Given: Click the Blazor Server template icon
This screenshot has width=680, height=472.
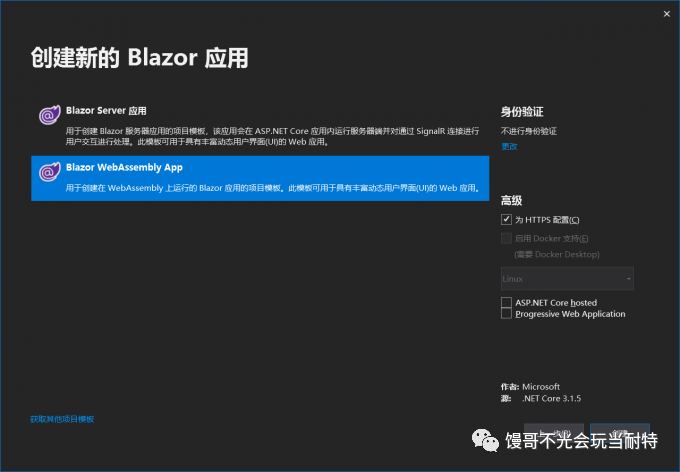Looking at the screenshot, I should pyautogui.click(x=49, y=115).
